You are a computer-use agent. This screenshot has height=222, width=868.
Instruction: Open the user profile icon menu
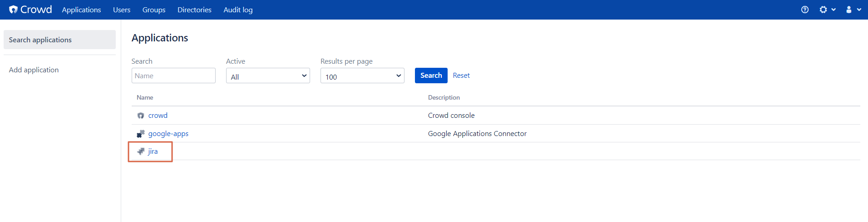853,10
